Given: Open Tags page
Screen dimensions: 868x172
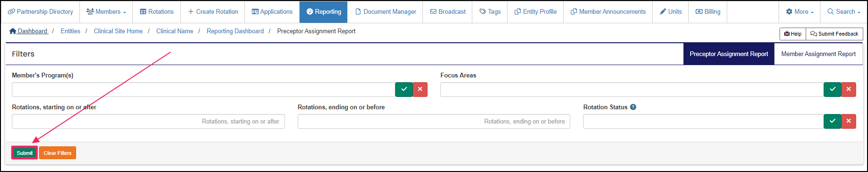Looking at the screenshot, I should (x=490, y=12).
